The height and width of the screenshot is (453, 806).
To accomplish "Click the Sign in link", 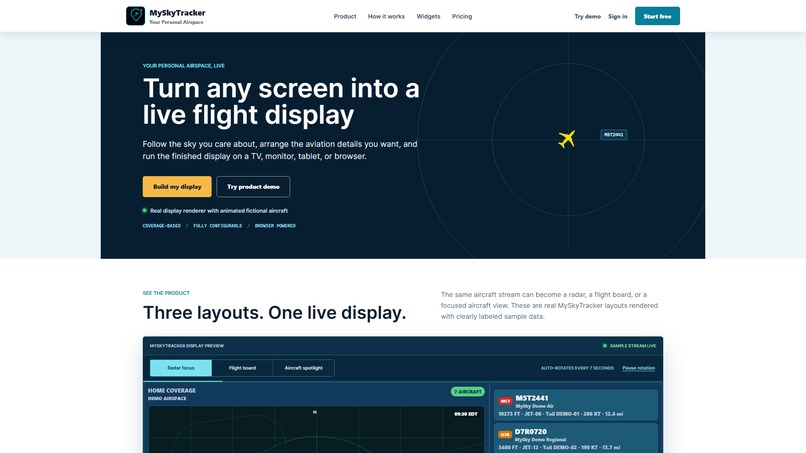I will [617, 16].
